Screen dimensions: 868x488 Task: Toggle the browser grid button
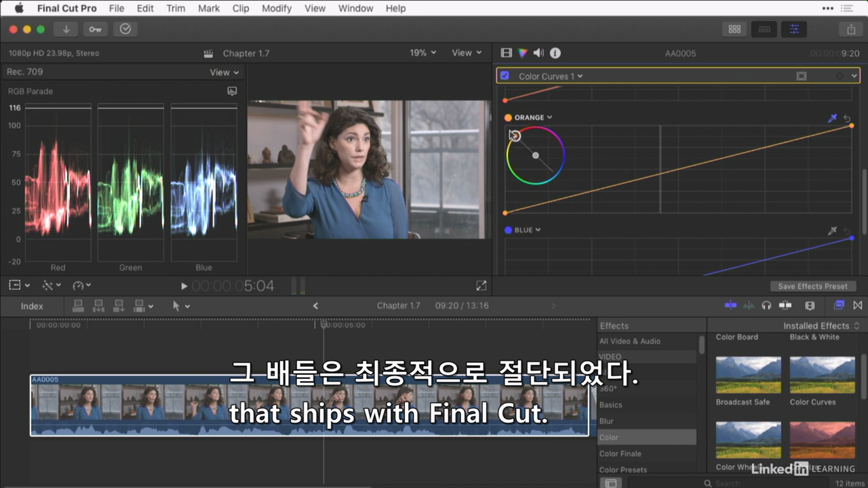pos(734,29)
